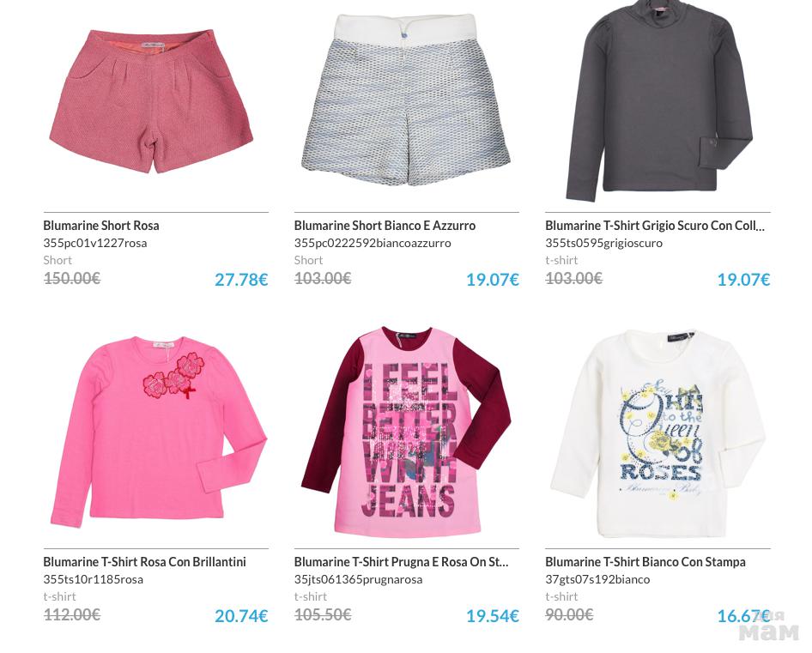Open the white and blue shorts image

point(406,100)
